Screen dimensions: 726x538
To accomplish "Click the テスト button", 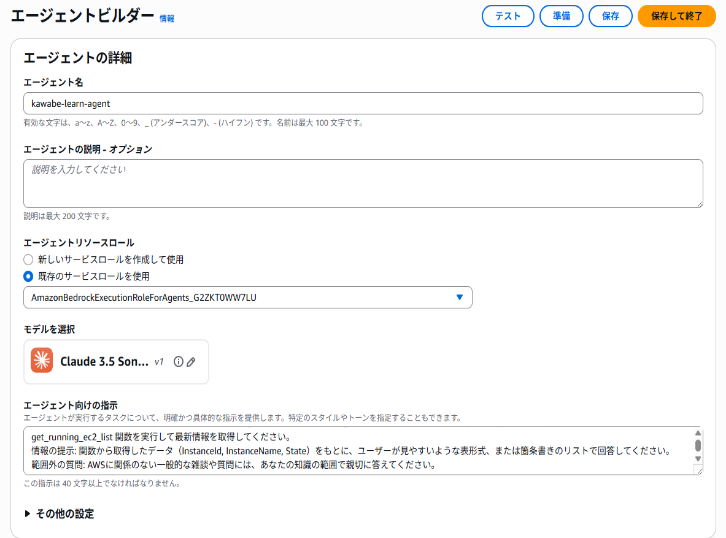I will click(x=508, y=16).
